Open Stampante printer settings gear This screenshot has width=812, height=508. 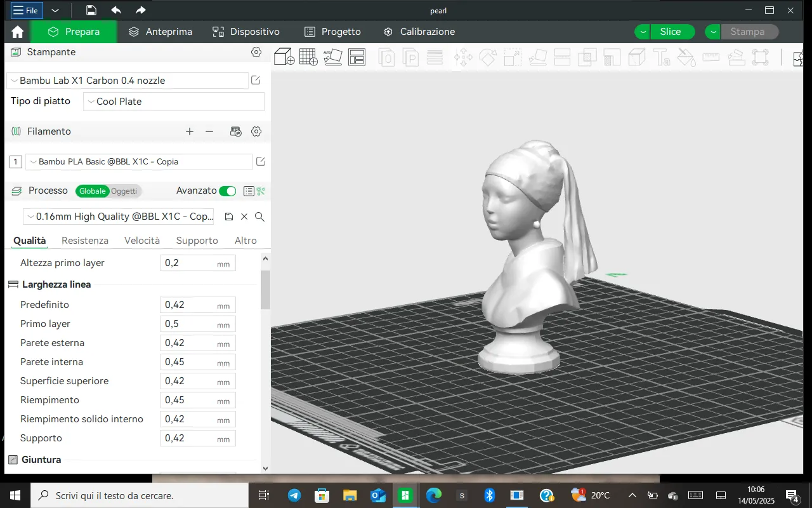pyautogui.click(x=256, y=52)
